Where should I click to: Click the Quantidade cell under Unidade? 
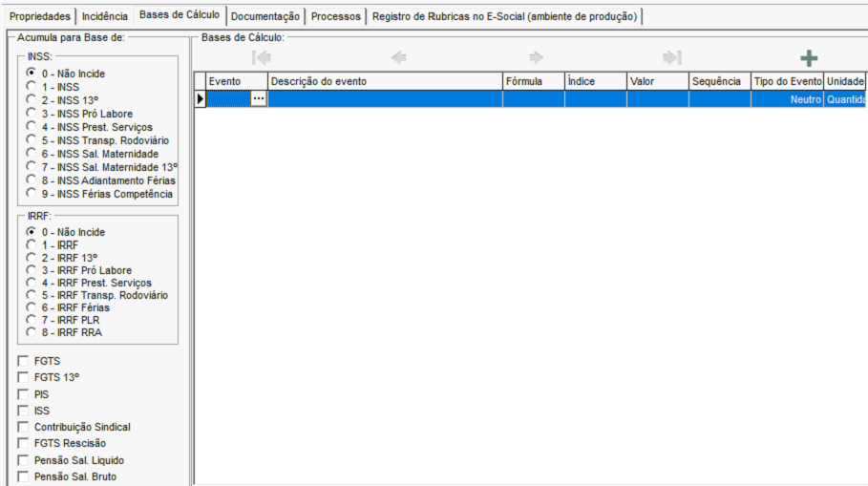845,99
